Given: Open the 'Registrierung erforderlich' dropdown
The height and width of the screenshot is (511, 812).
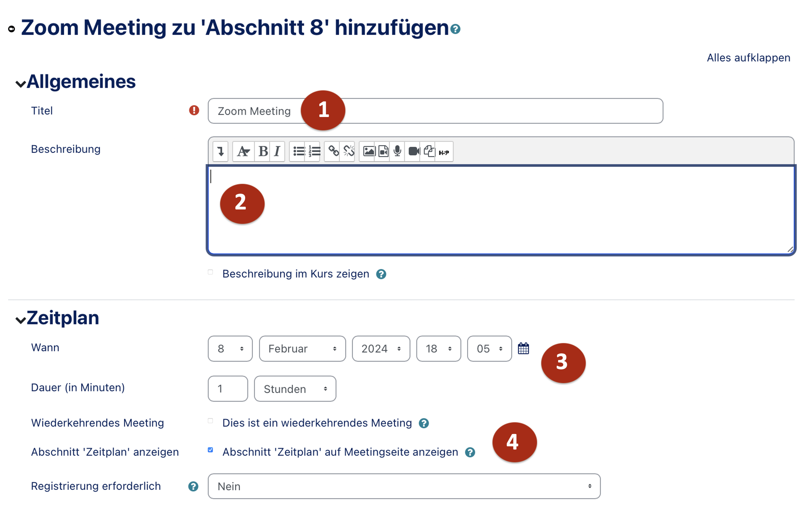Looking at the screenshot, I should pyautogui.click(x=404, y=486).
